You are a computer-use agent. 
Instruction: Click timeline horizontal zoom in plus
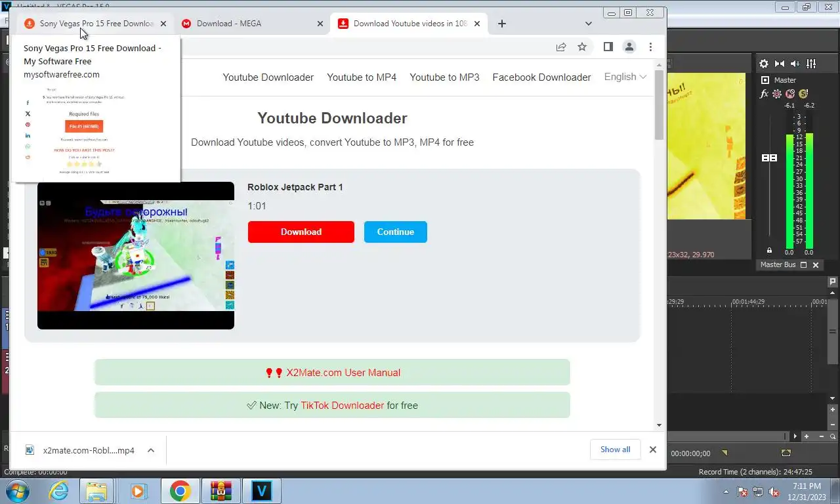(807, 436)
